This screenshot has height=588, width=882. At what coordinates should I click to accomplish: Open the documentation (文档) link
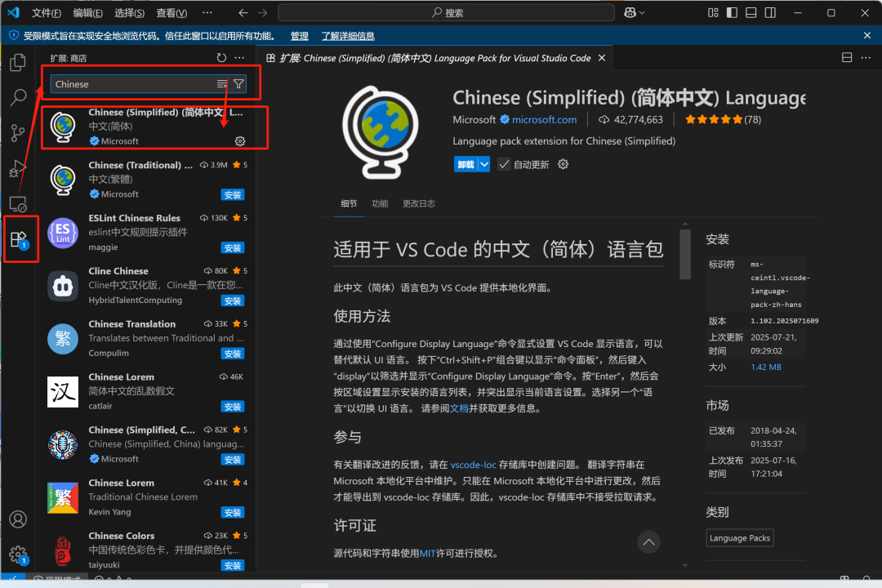coord(459,408)
